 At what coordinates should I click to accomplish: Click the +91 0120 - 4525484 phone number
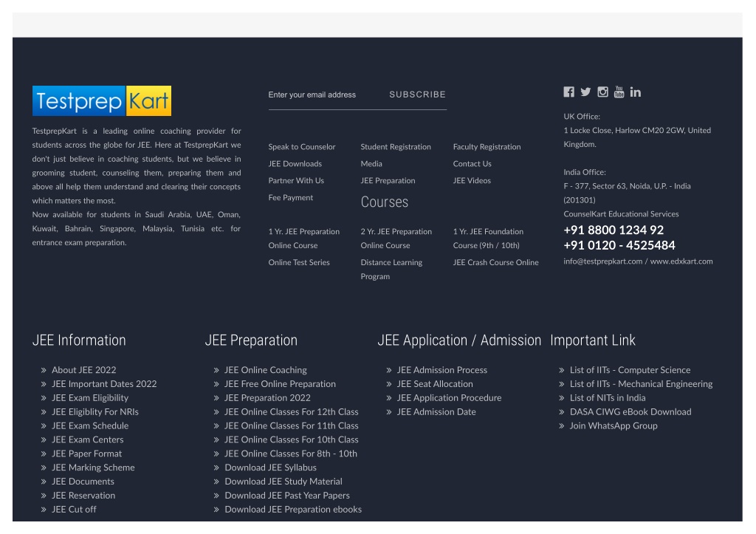(x=619, y=245)
